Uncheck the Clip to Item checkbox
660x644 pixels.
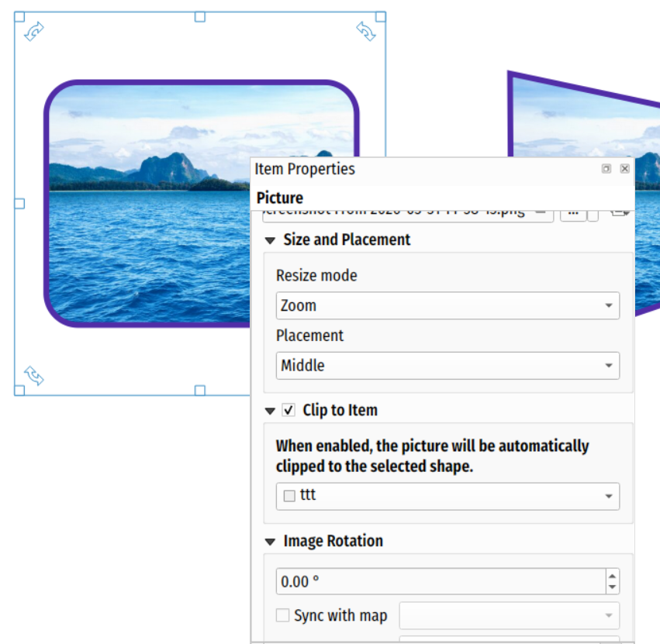pos(289,410)
